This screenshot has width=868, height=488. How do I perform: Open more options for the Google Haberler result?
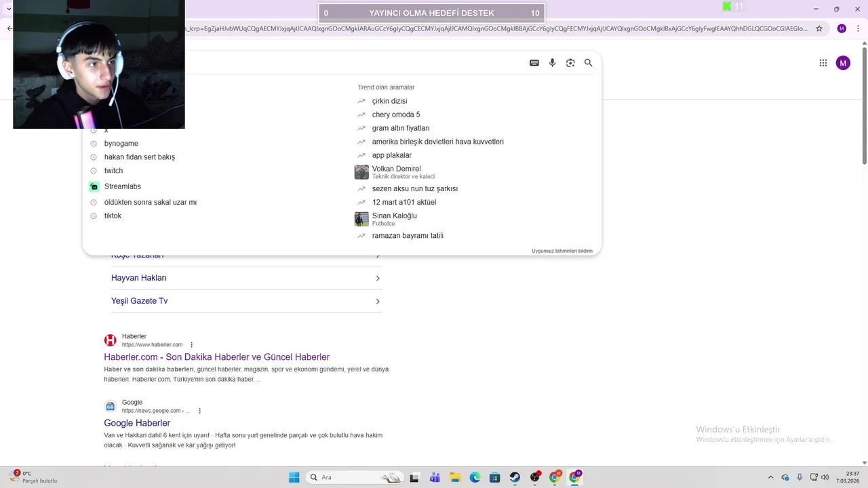pyautogui.click(x=199, y=411)
